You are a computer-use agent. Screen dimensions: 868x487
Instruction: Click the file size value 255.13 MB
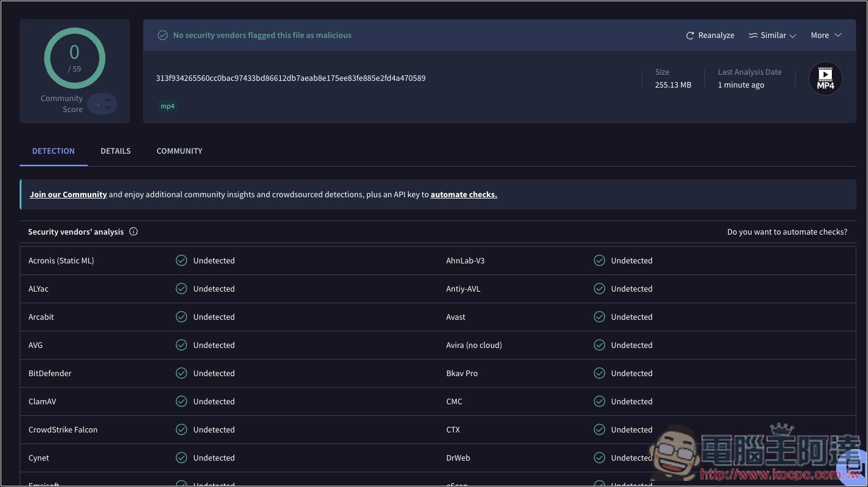(x=673, y=85)
